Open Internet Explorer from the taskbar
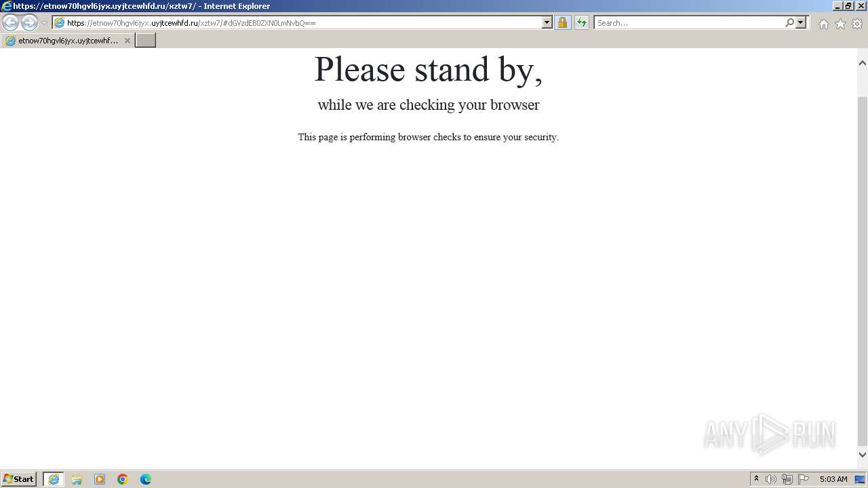The image size is (868, 488). (54, 479)
